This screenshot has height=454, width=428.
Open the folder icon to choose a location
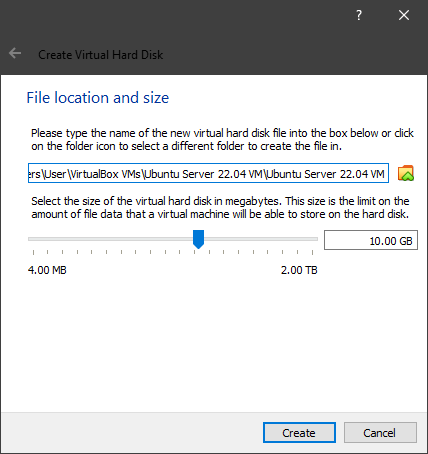(x=406, y=173)
